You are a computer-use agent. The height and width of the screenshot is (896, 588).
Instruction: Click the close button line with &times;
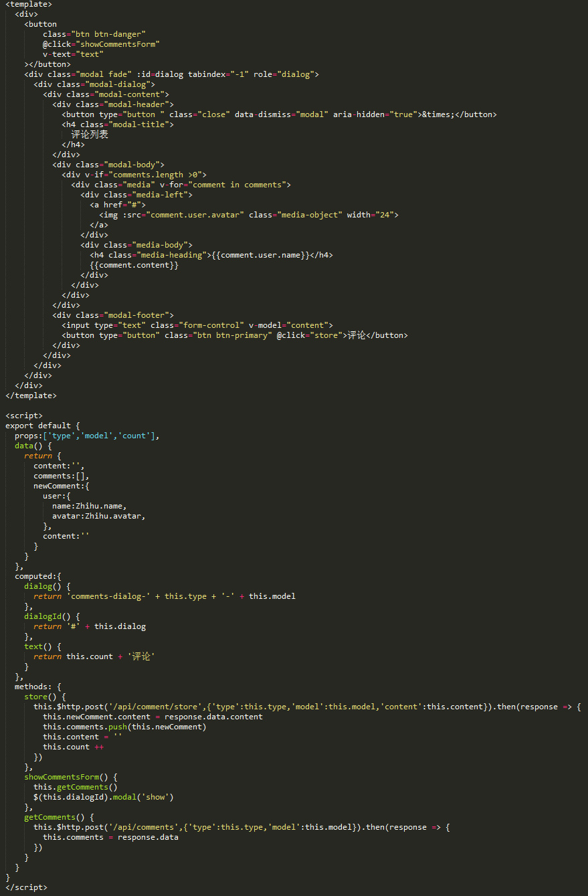click(279, 114)
